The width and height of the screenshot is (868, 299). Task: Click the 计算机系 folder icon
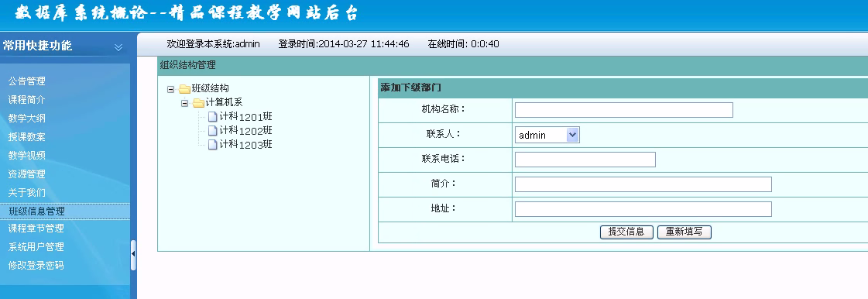(x=199, y=103)
